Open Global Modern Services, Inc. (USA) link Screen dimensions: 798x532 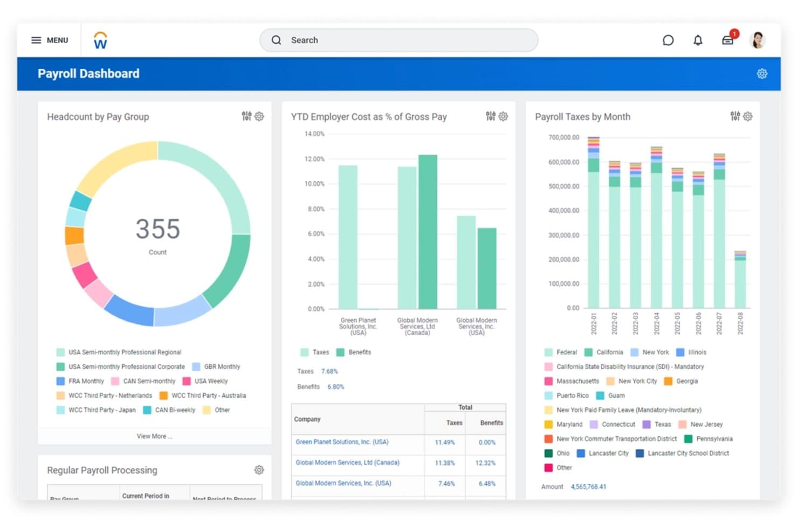coord(343,483)
